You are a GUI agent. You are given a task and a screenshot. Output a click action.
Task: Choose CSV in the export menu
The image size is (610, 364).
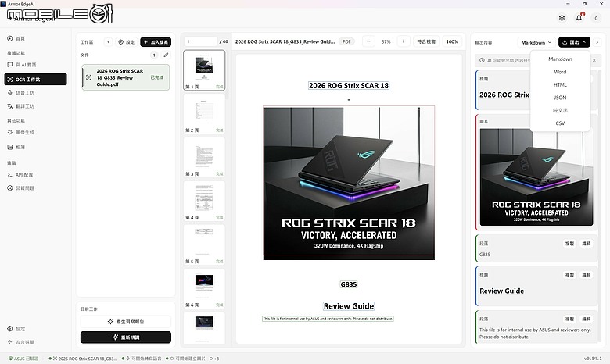pos(560,123)
